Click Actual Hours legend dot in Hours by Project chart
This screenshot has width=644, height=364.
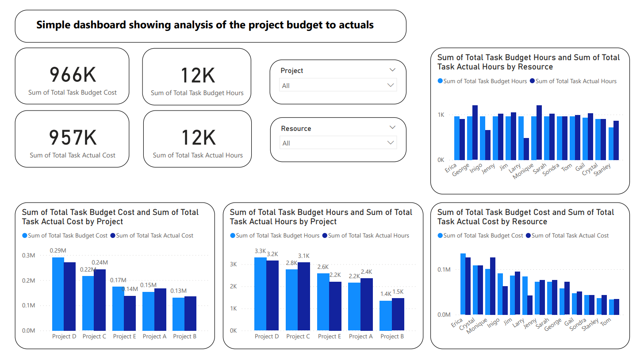click(325, 236)
